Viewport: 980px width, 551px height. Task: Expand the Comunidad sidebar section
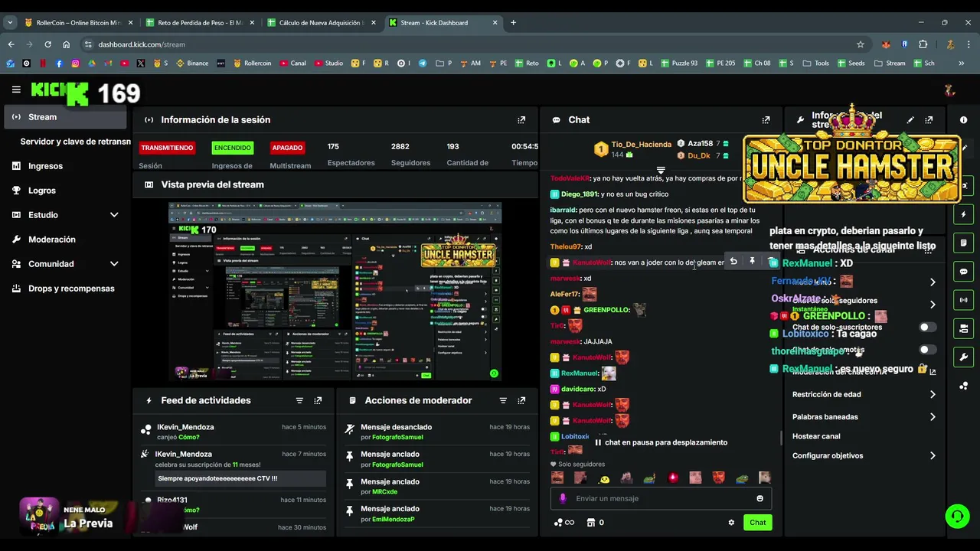click(114, 264)
